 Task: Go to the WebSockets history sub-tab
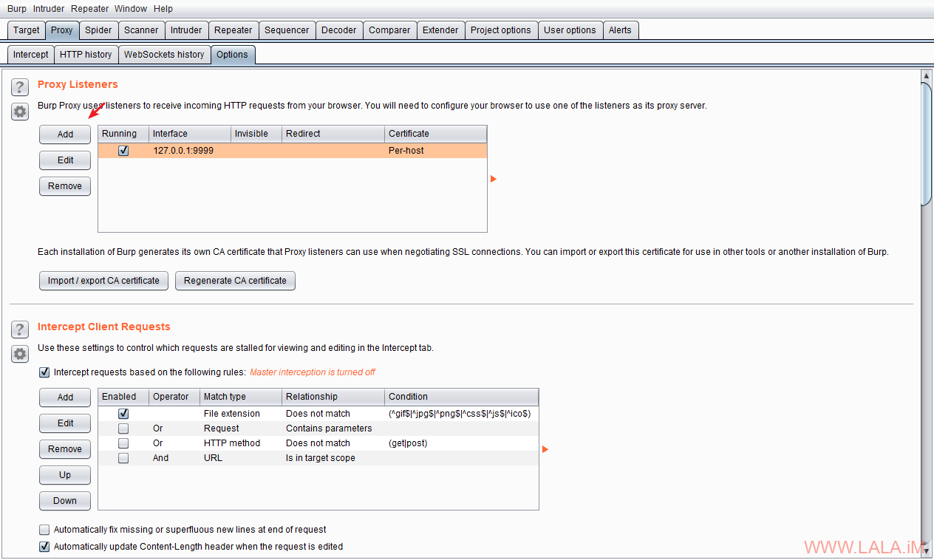pos(164,55)
